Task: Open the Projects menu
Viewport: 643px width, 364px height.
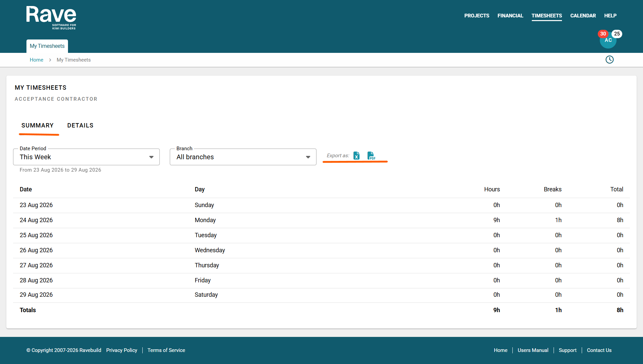Action: click(477, 16)
